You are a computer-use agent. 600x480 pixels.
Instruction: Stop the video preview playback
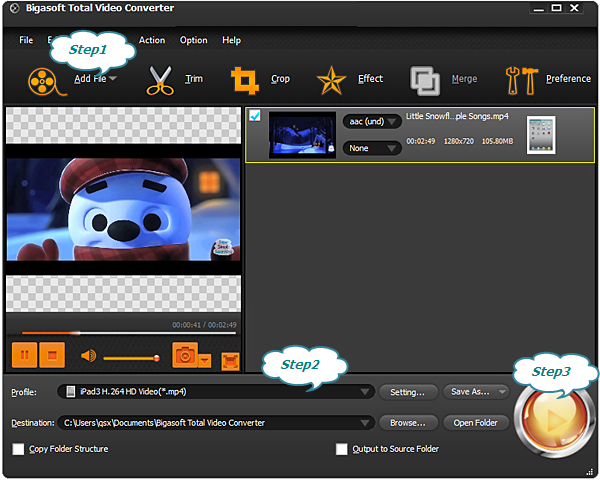[x=52, y=355]
